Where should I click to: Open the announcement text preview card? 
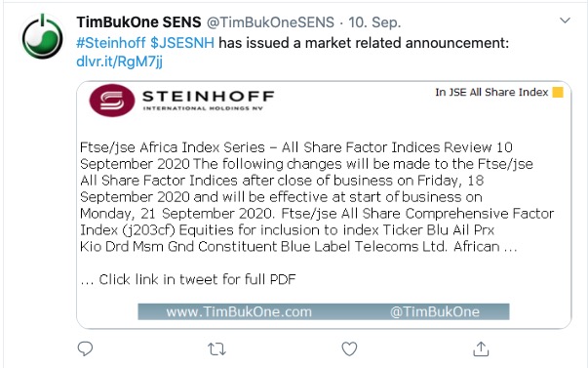[x=324, y=205]
